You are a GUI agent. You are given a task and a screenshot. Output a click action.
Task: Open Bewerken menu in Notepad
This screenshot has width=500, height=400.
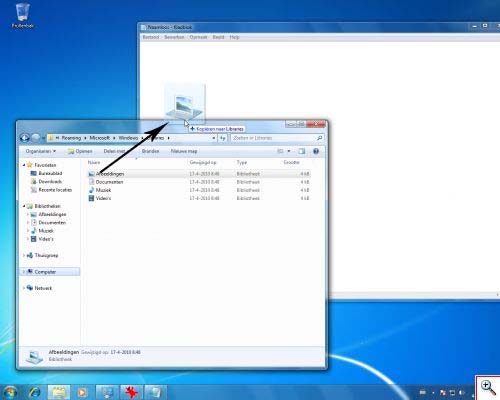(x=174, y=37)
